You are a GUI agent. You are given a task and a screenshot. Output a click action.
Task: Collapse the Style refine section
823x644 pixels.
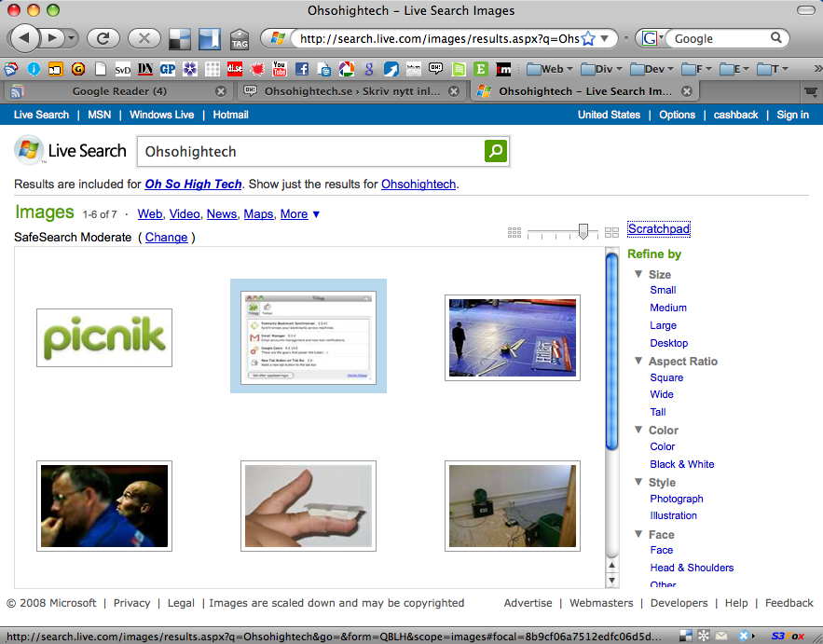[x=638, y=481]
